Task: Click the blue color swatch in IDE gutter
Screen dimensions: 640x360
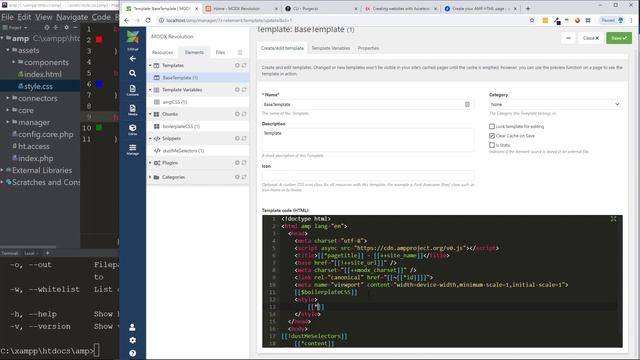Action: click(99, 84)
